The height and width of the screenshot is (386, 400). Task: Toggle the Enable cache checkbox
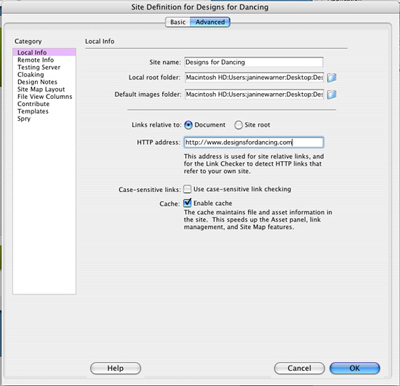(x=187, y=203)
